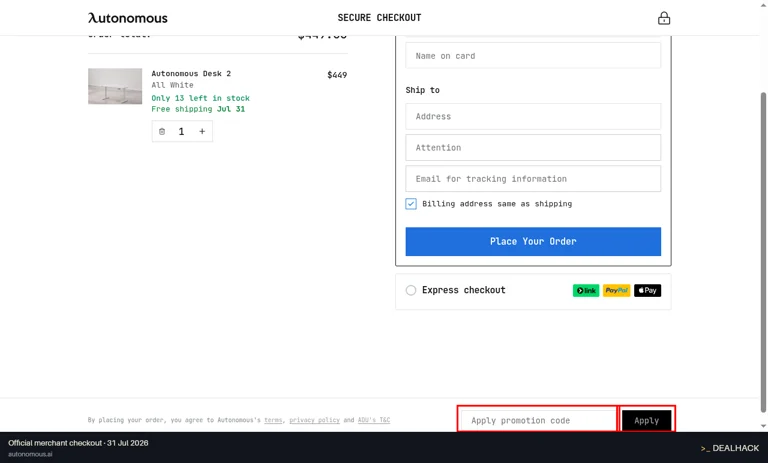Click the $449 item price
This screenshot has height=463, width=768.
[337, 75]
